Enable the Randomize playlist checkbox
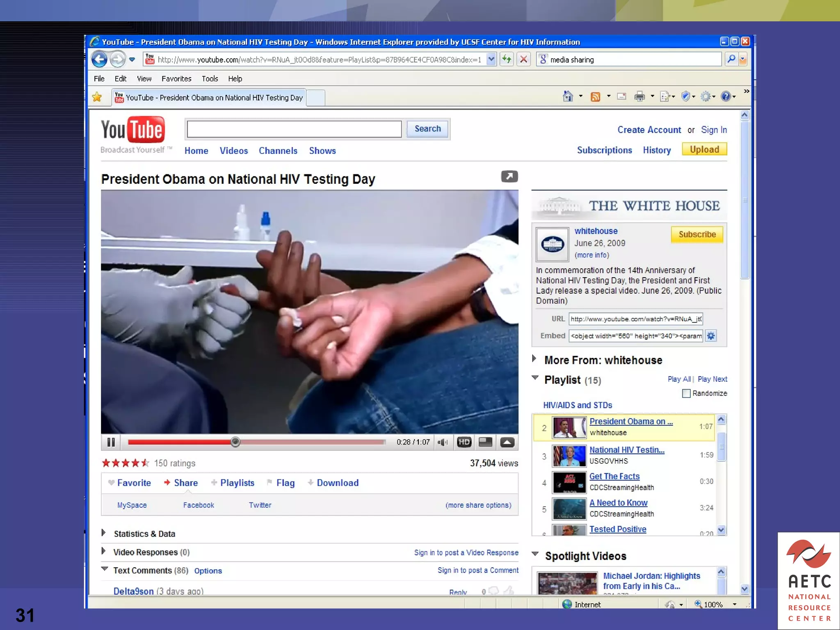Image resolution: width=840 pixels, height=630 pixels. pos(686,393)
